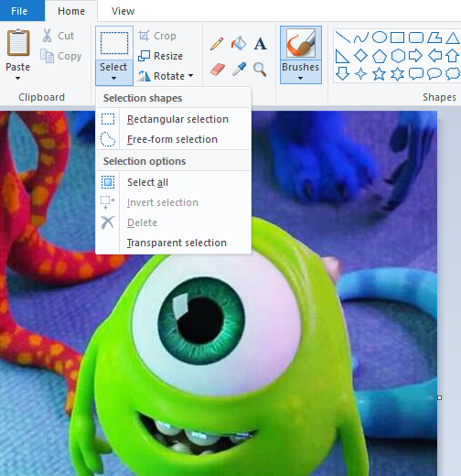Choose the Diamond shape
The height and width of the screenshot is (476, 461).
point(360,56)
